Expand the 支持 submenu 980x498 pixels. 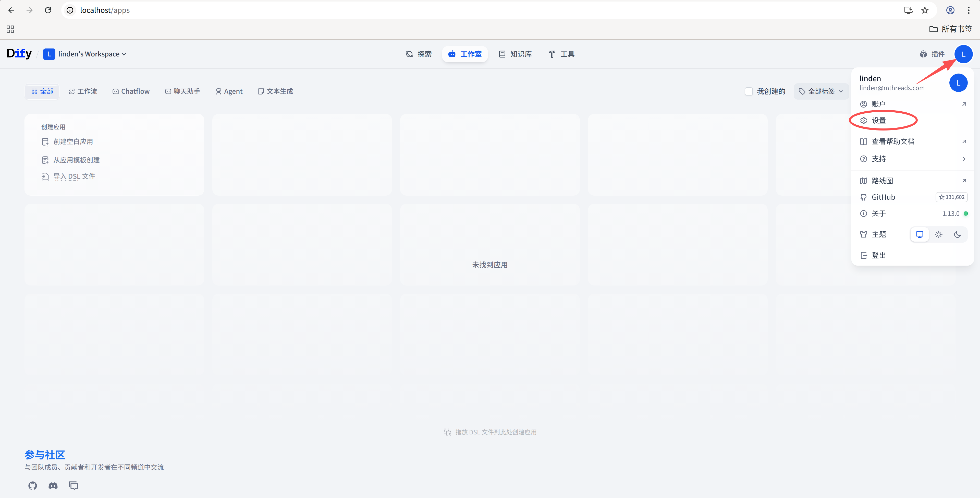(913, 159)
